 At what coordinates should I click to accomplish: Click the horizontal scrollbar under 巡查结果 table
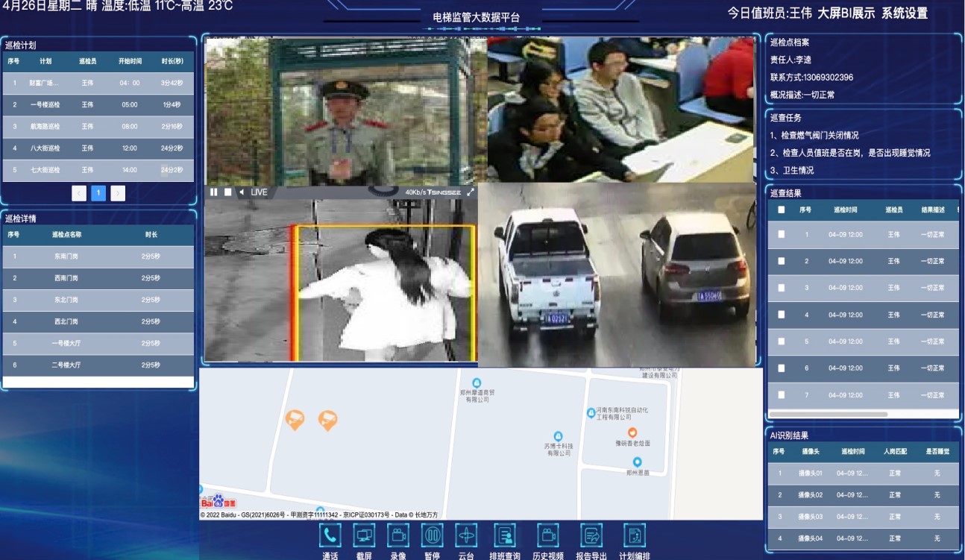[828, 414]
